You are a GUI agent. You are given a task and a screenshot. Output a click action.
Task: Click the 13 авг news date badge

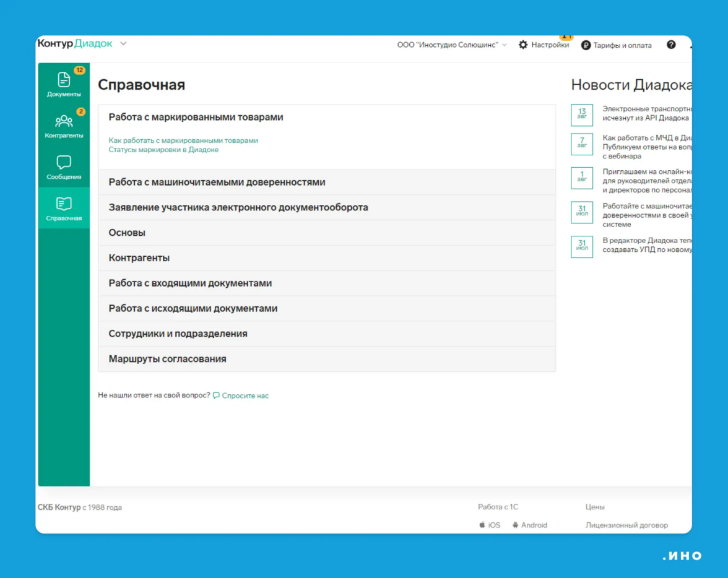pos(582,114)
